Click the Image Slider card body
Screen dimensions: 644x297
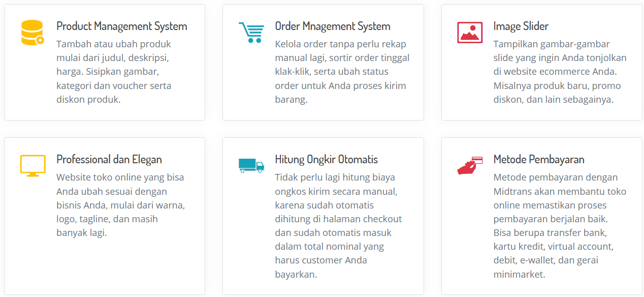pos(541,62)
